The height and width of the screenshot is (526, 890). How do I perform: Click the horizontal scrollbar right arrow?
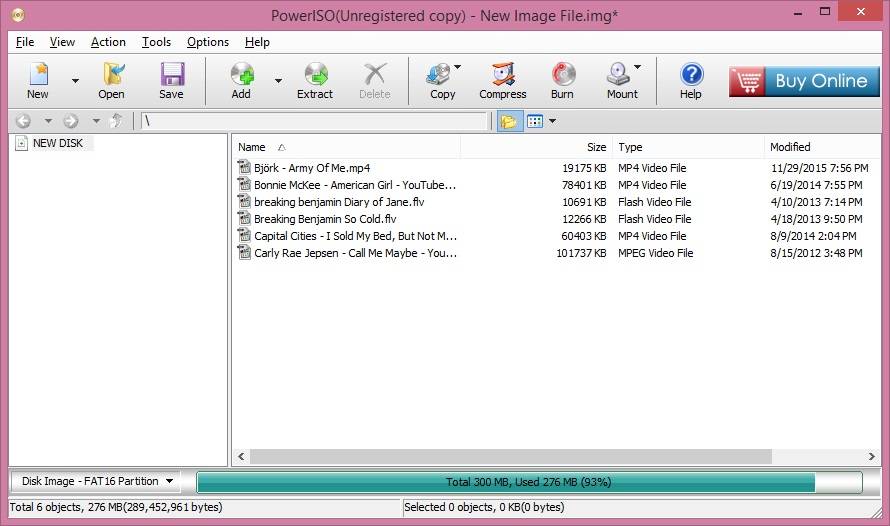[x=871, y=456]
